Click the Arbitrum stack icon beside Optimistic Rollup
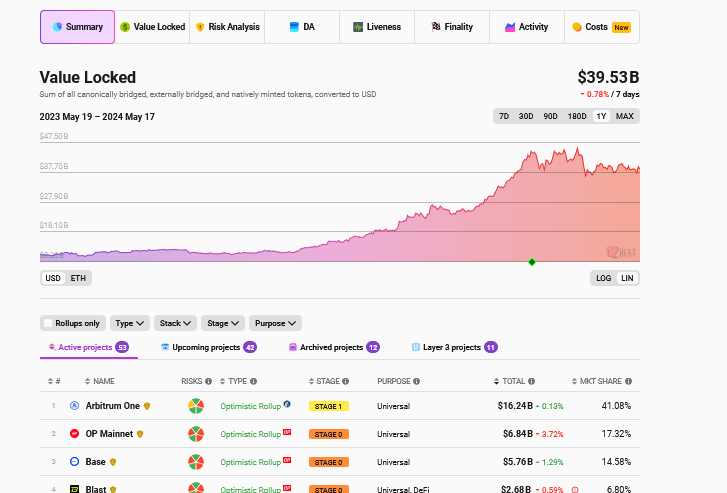727x493 pixels. coord(287,404)
